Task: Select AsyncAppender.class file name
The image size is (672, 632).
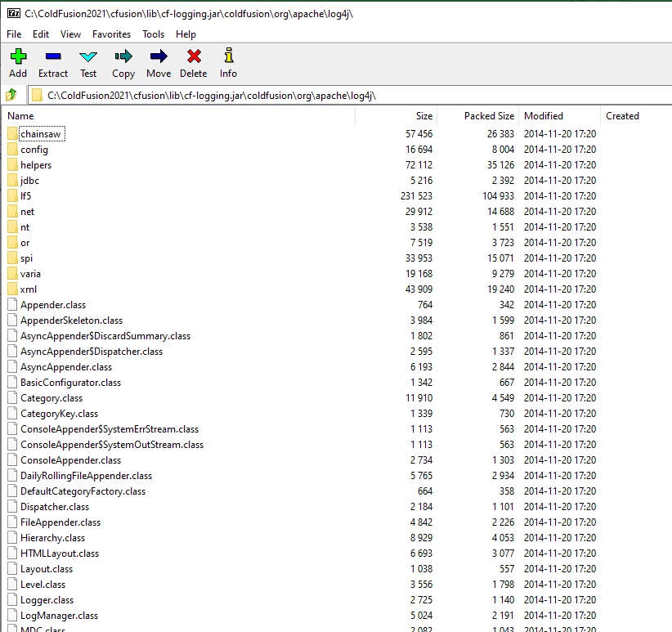Action: click(66, 367)
